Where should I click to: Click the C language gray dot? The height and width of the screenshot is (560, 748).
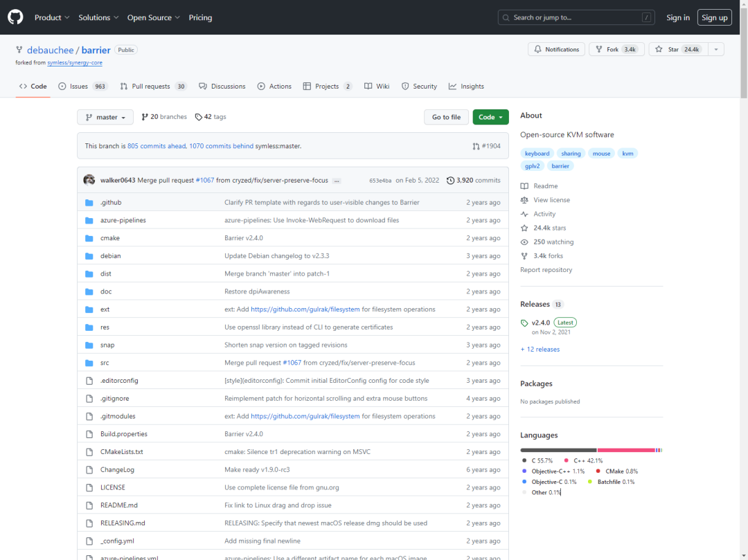(524, 460)
